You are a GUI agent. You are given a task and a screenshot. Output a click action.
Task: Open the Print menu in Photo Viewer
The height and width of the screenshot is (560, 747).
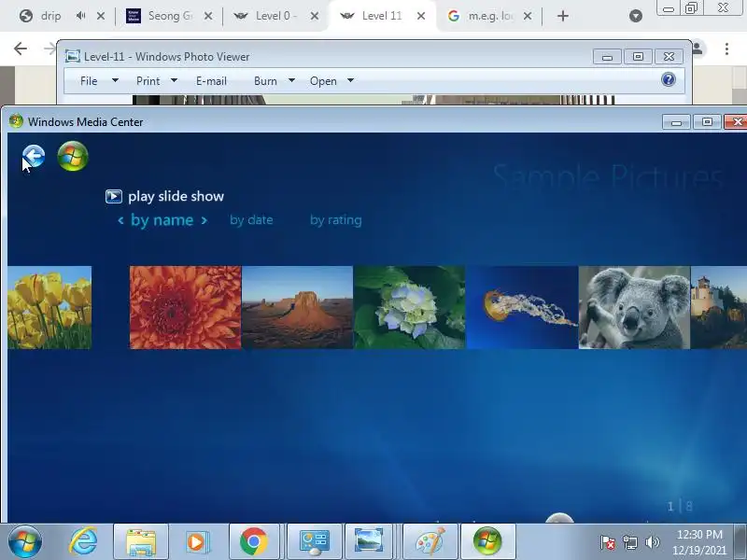[148, 81]
